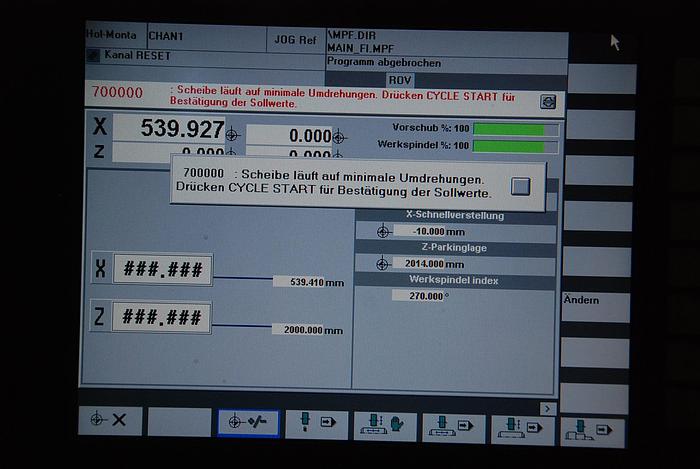
Task: Click the ROV indicator
Action: point(400,80)
